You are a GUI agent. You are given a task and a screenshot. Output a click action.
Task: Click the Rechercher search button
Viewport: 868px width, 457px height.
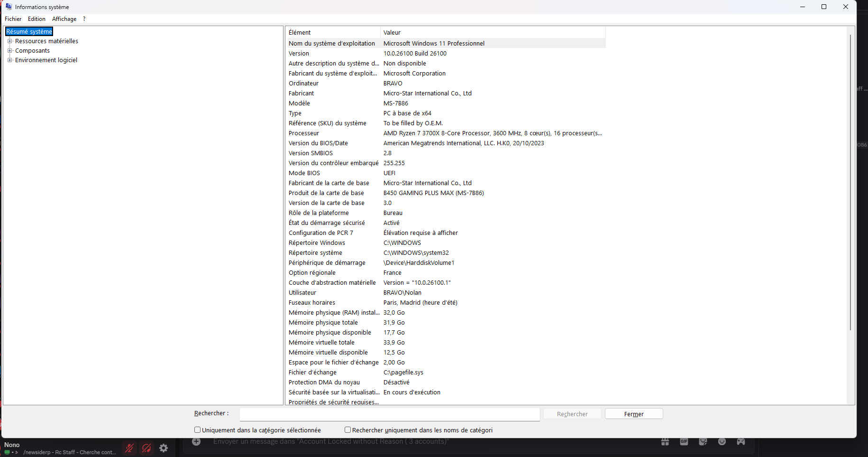pos(572,414)
